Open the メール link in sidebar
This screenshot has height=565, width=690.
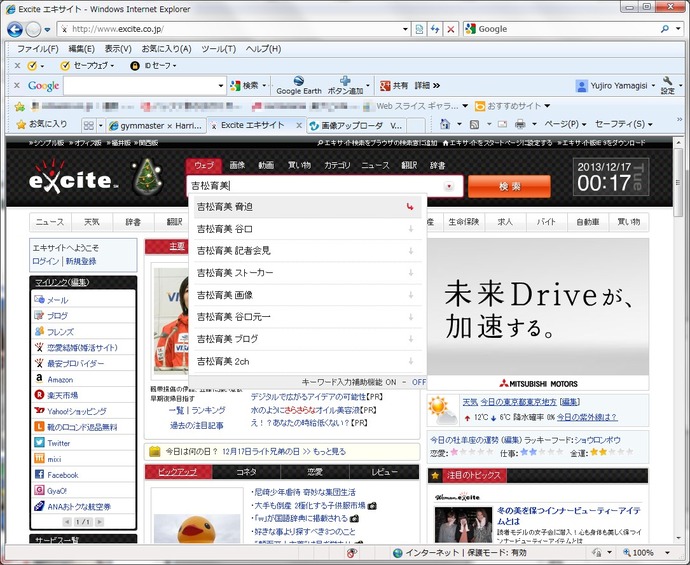point(57,300)
